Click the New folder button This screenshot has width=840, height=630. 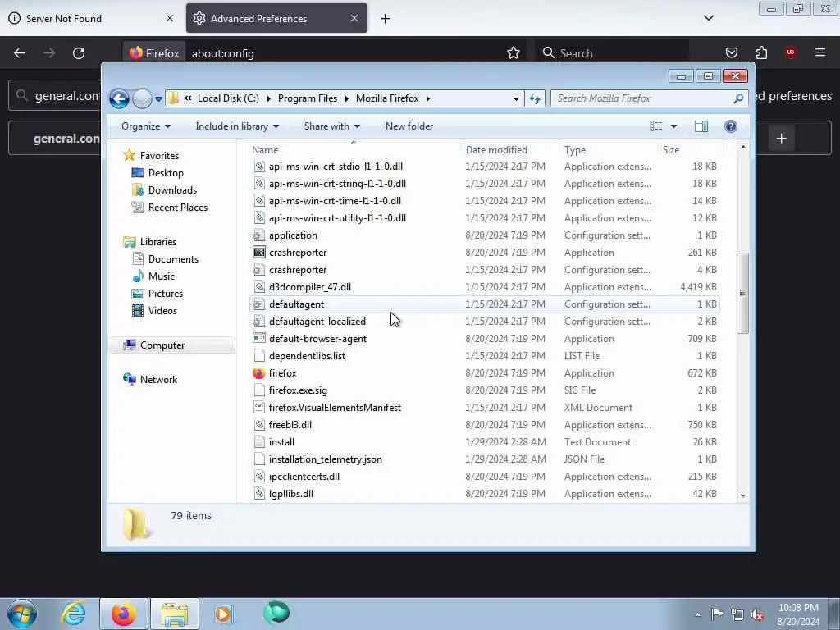tap(409, 126)
